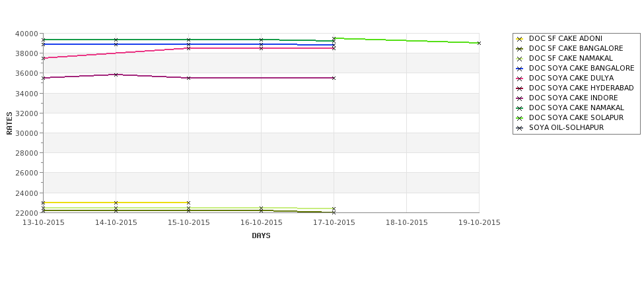This screenshot has height=283, width=644.
Task: Click the DOC SF CAKE NAMAKAL legend marker
Action: pos(519,59)
